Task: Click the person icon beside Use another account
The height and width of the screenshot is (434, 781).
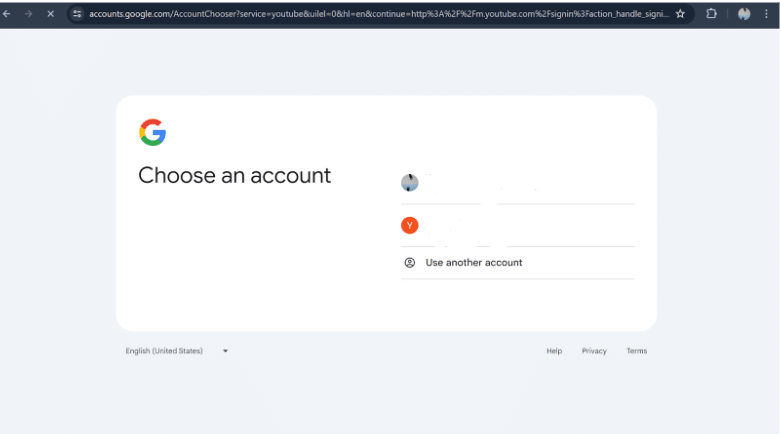Action: [x=409, y=263]
